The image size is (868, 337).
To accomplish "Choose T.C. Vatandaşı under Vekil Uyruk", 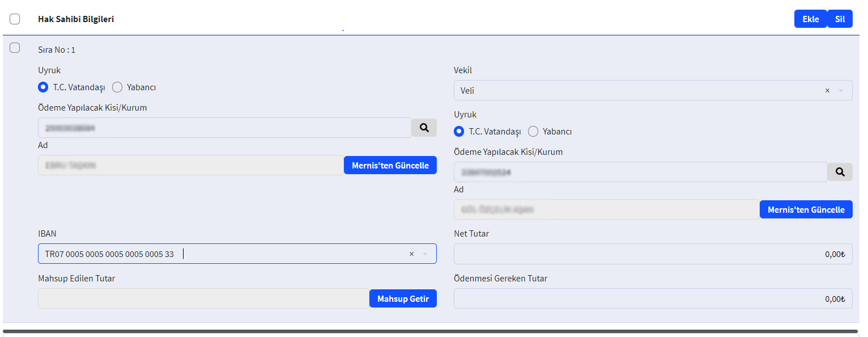I will [x=459, y=132].
